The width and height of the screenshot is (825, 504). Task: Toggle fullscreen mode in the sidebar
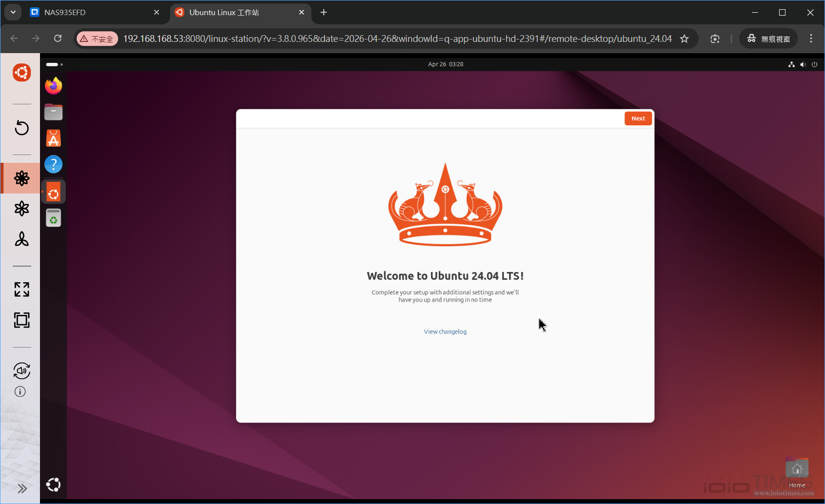click(x=21, y=289)
